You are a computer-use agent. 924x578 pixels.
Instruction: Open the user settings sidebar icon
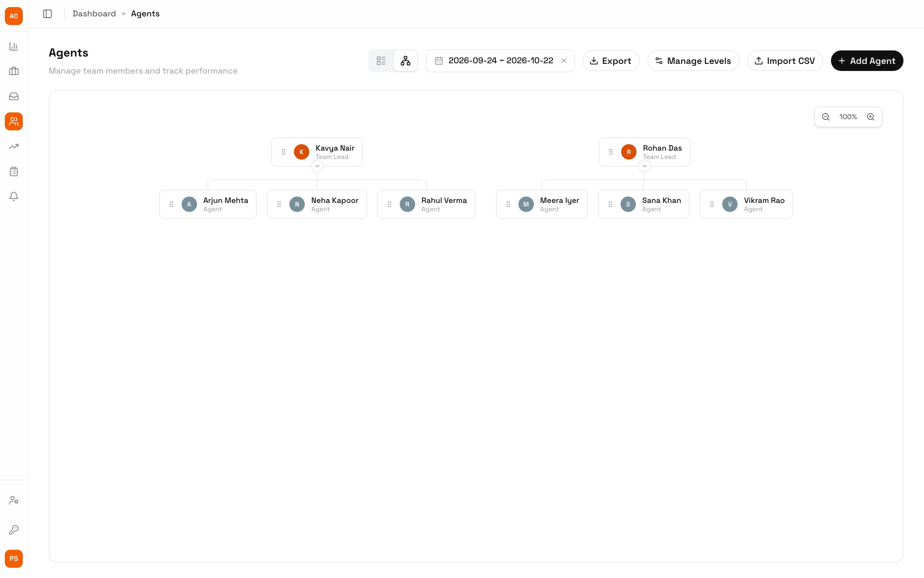point(14,500)
